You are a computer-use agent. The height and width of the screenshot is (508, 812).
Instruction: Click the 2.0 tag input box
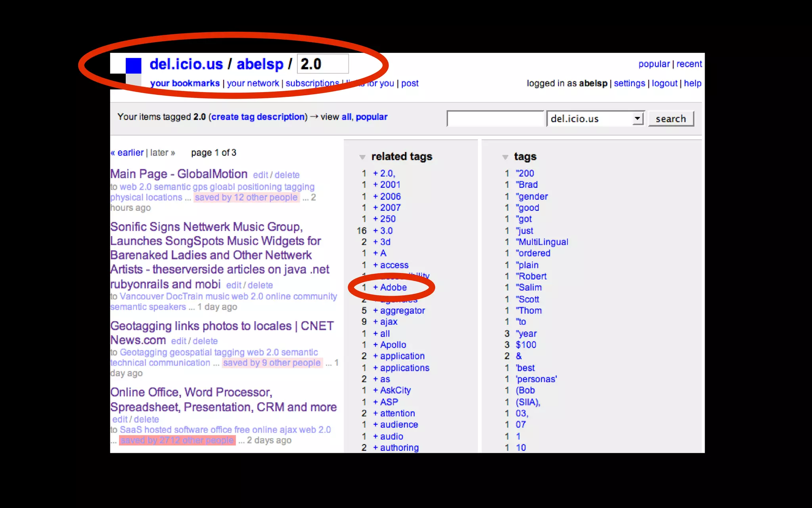tap(322, 64)
